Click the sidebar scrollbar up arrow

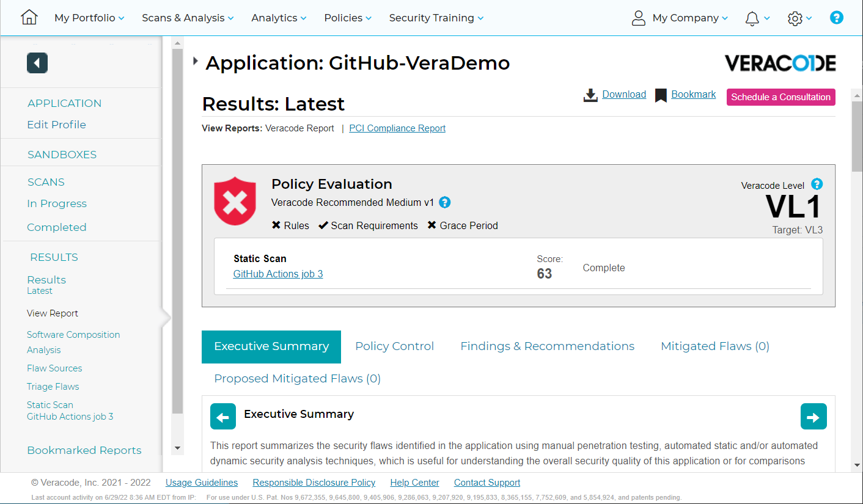coord(178,43)
